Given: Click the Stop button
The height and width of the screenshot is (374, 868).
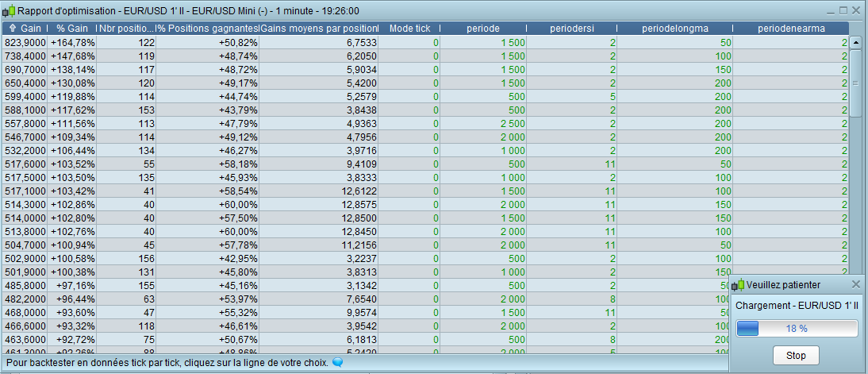Looking at the screenshot, I should tap(796, 355).
